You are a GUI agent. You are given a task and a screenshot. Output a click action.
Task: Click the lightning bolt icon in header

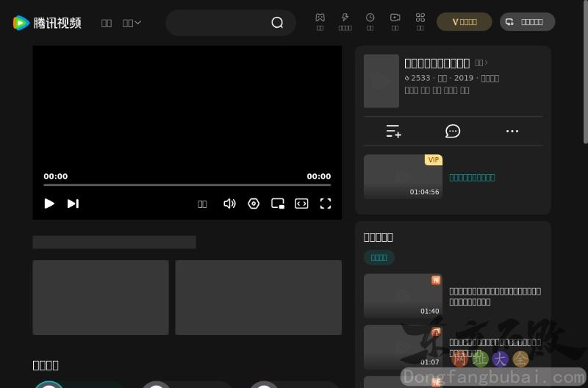[345, 18]
